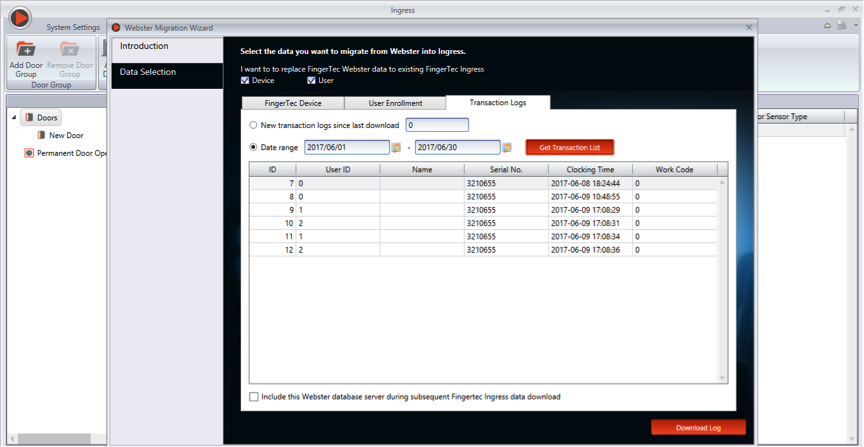Sort by the Name column header

point(422,170)
